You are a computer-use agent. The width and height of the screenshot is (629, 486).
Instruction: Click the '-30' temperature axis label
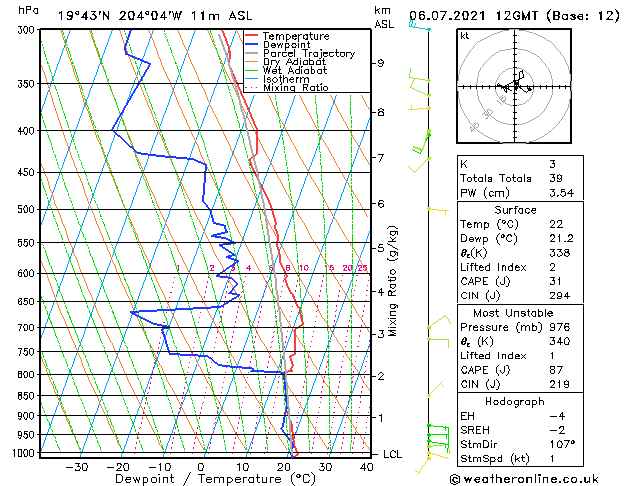point(77,467)
